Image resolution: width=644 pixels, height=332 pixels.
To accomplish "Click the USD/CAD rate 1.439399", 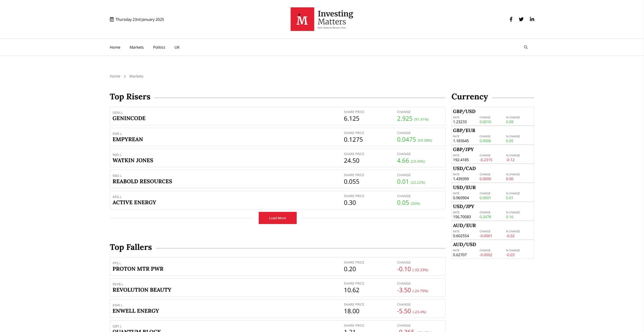I will pyautogui.click(x=461, y=179).
